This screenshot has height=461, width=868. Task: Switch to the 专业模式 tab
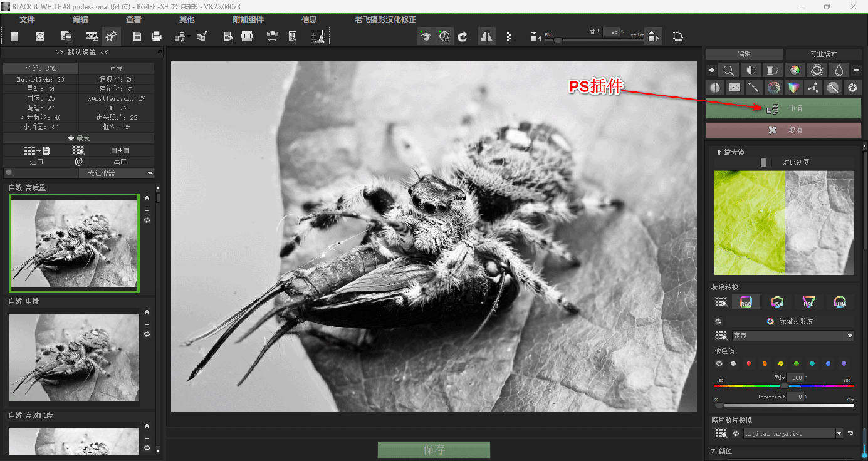822,54
